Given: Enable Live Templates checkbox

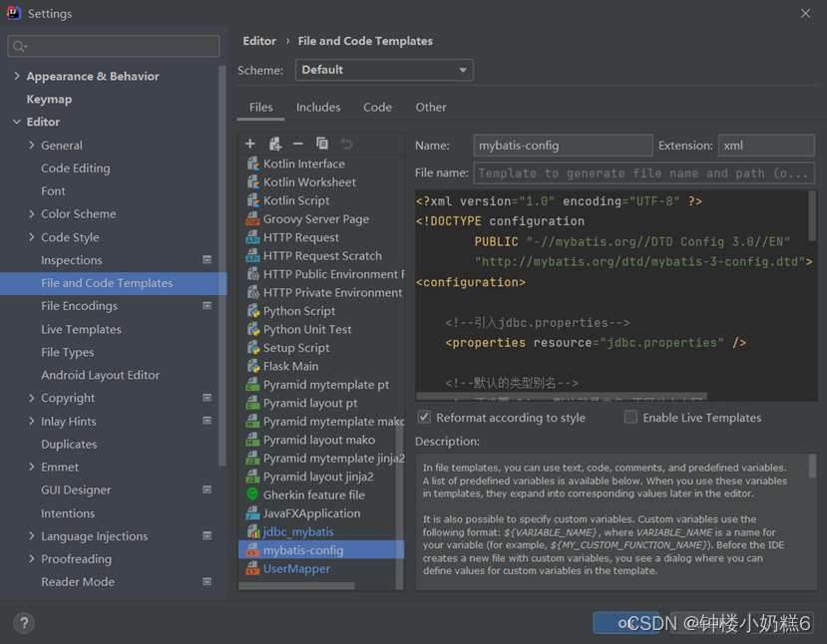Looking at the screenshot, I should tap(630, 418).
